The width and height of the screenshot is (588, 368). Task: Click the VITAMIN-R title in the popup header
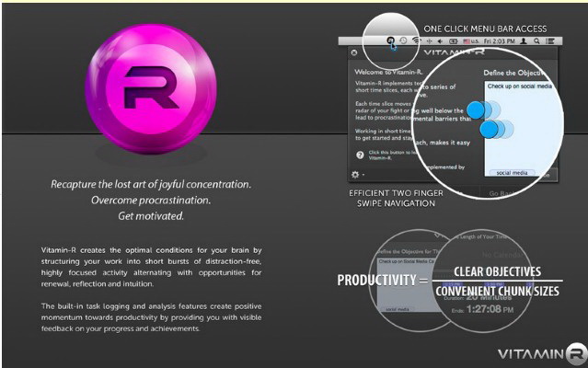[454, 52]
